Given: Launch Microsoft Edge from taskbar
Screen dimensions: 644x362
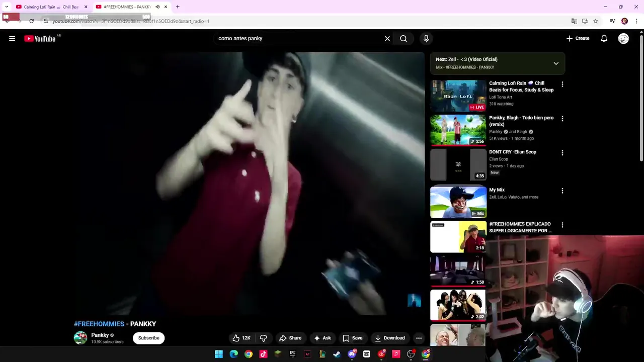Looking at the screenshot, I should pyautogui.click(x=233, y=354).
